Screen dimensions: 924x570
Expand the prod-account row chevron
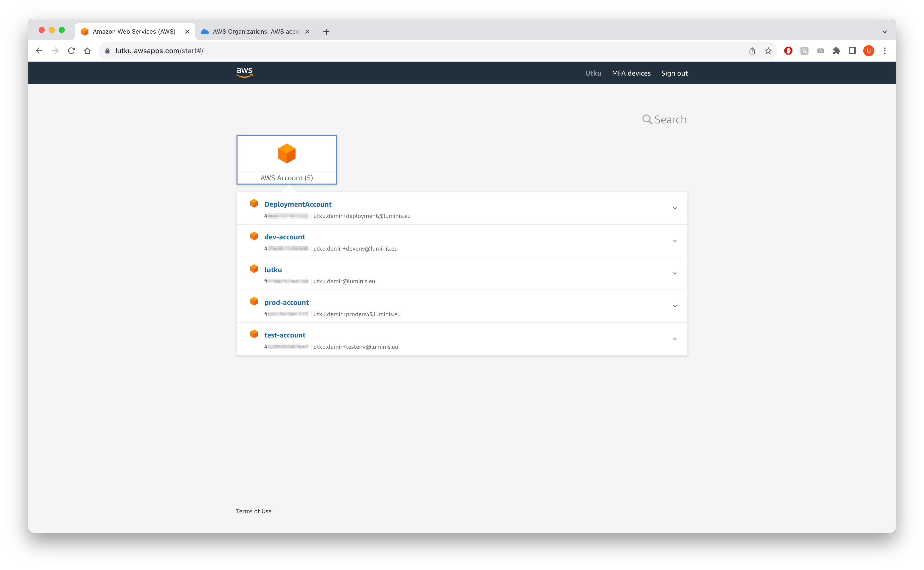pos(674,306)
